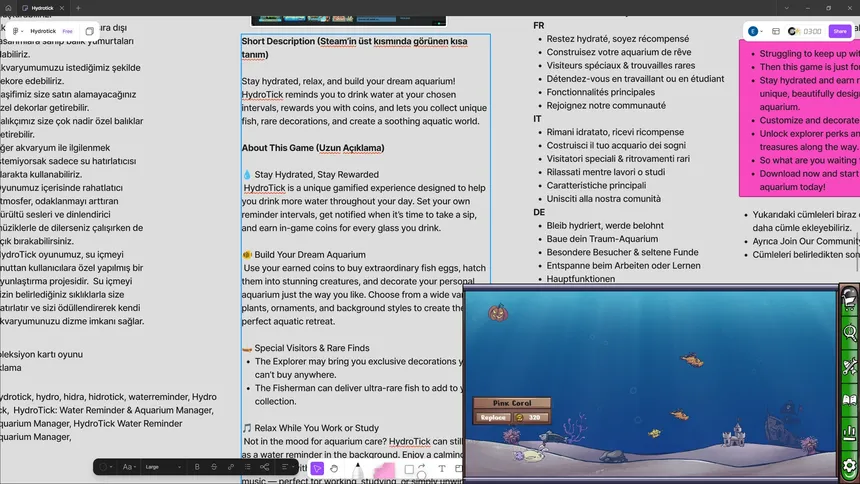860x484 pixels.
Task: Open the tab list chevron
Action: pos(787,8)
